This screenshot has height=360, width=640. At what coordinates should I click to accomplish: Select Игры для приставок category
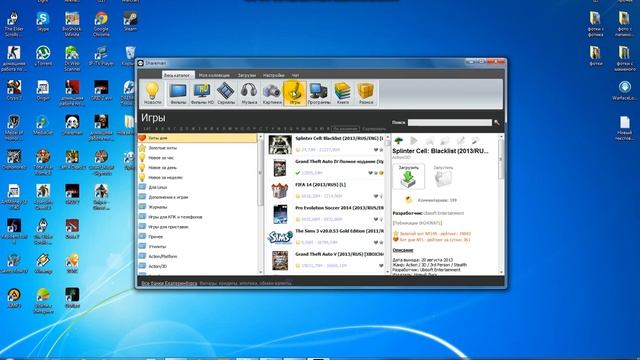pyautogui.click(x=198, y=227)
